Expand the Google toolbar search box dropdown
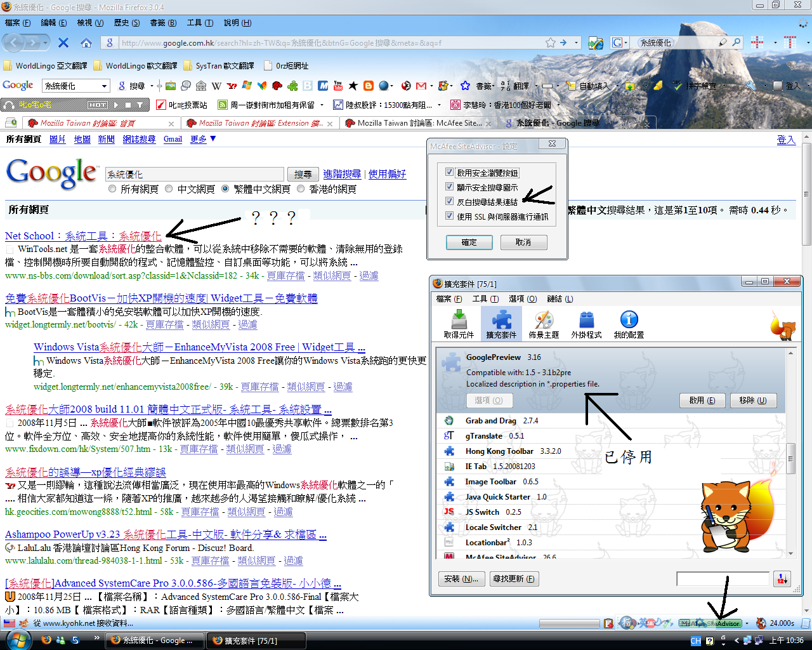This screenshot has height=650, width=812. coord(105,86)
